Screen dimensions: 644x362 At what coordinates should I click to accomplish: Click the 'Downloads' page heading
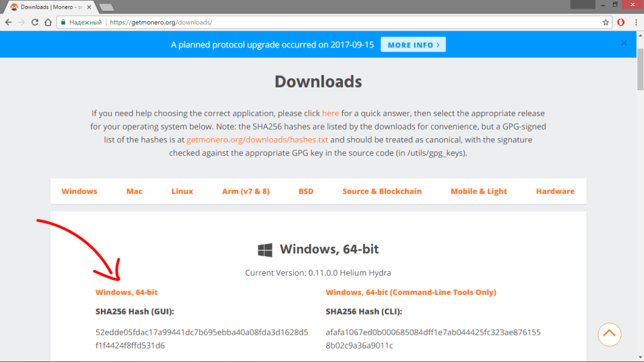point(319,81)
